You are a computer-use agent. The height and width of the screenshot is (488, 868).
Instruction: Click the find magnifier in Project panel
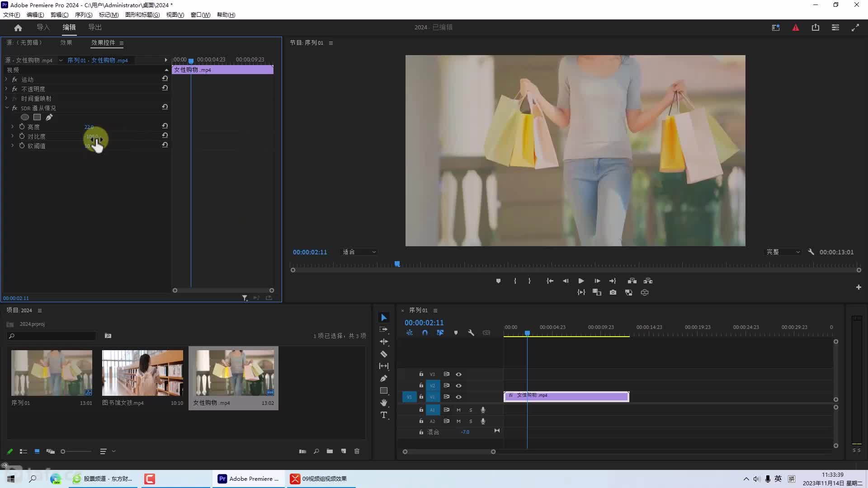tap(316, 451)
